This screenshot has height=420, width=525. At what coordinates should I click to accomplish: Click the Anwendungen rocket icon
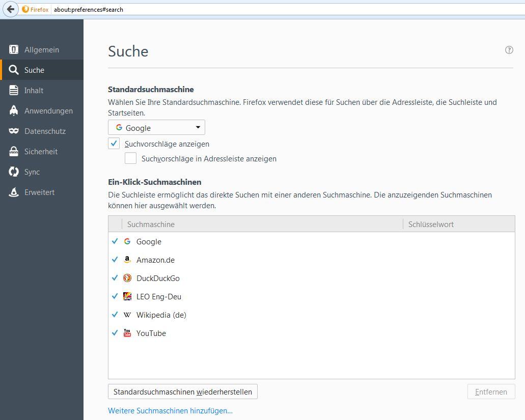tap(14, 111)
